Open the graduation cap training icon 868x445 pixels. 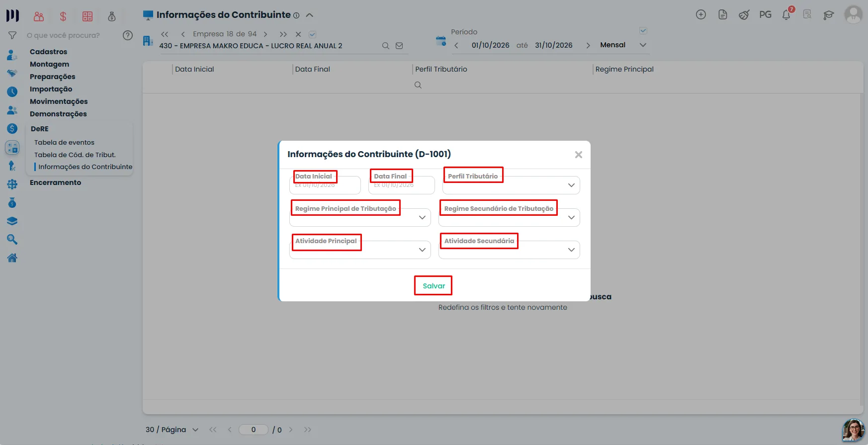pyautogui.click(x=828, y=15)
